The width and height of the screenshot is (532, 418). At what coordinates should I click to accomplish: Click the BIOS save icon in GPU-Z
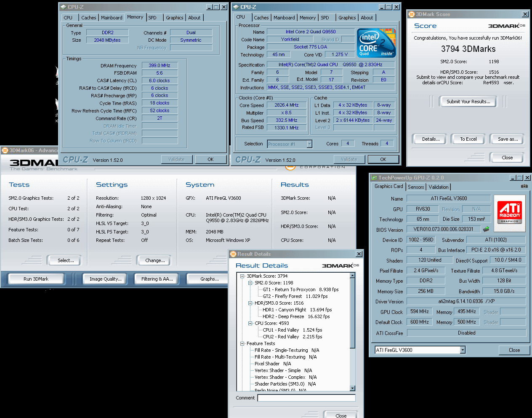486,229
